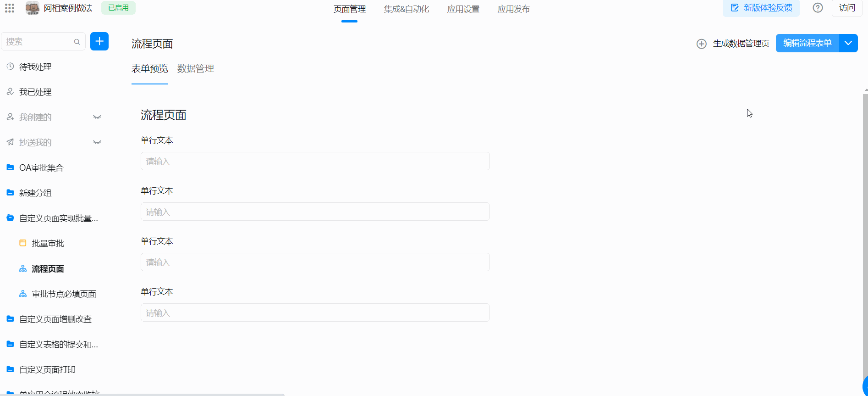Click the sidebar horizontal scrollbar
Screen dimensions: 868x396
pyautogui.click(x=142, y=395)
